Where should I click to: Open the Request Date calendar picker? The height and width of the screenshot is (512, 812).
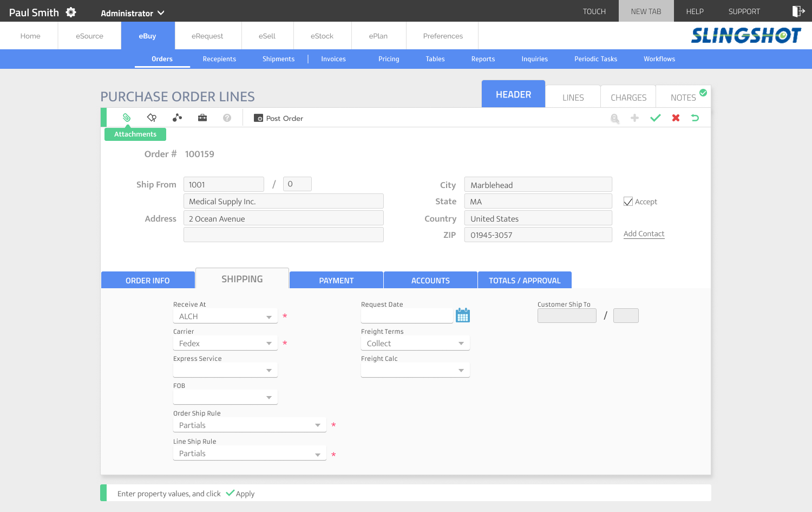(x=463, y=315)
